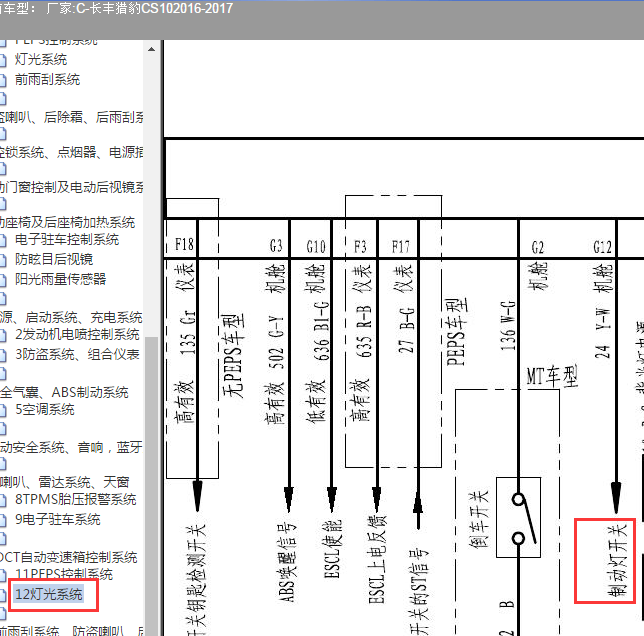Image resolution: width=644 pixels, height=636 pixels.
Task: Open 3防盗系统、组合仪表 entry
Action: point(77,354)
